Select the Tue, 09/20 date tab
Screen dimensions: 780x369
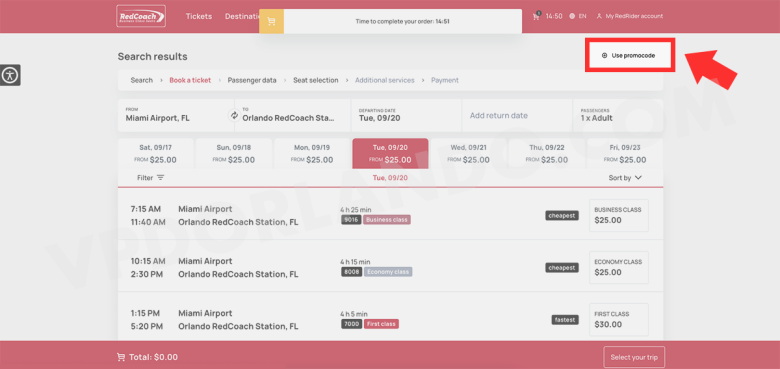390,154
